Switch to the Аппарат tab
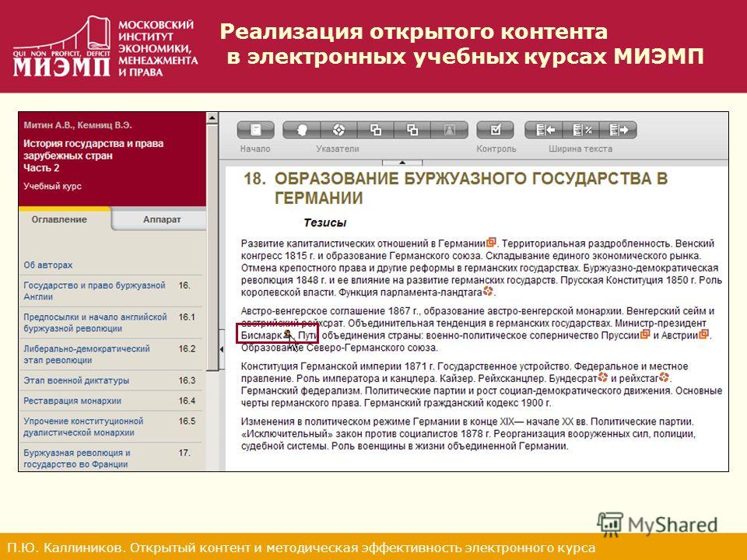Screen dimensions: 747x560 (x=162, y=219)
